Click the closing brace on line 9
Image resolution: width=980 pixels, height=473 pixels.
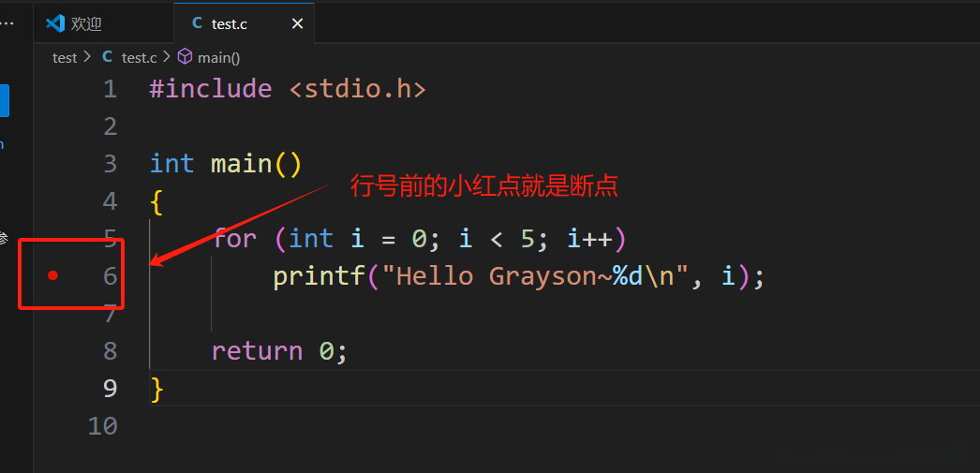(157, 389)
